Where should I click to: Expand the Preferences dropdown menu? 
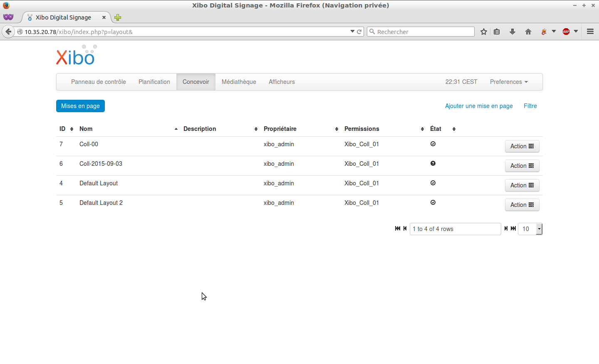pyautogui.click(x=509, y=82)
